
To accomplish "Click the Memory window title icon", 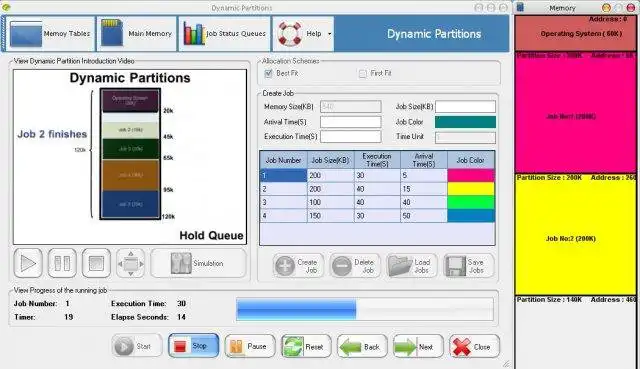I will 520,7.
